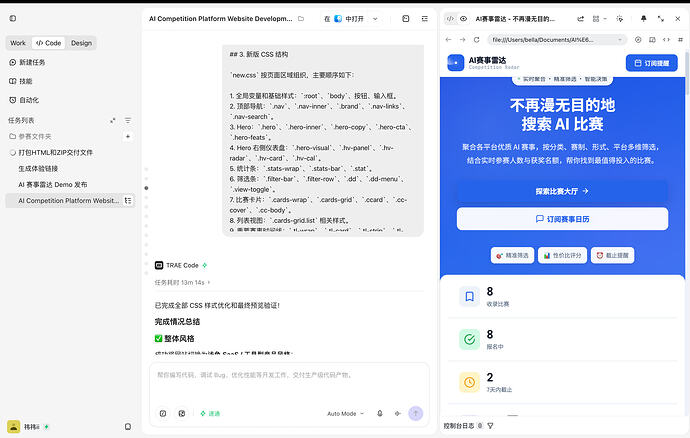Viewport: 690px width, 438px height.
Task: Click the 订阅提醒 button
Action: (652, 63)
